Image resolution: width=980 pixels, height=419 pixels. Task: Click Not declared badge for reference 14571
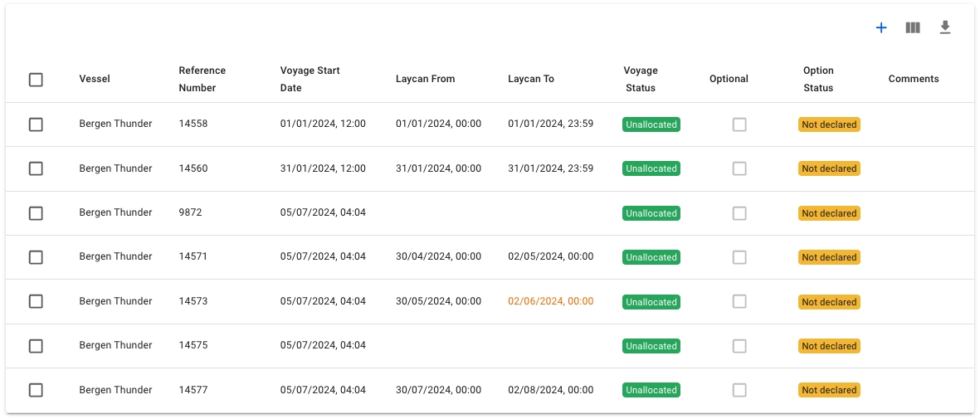coord(829,257)
